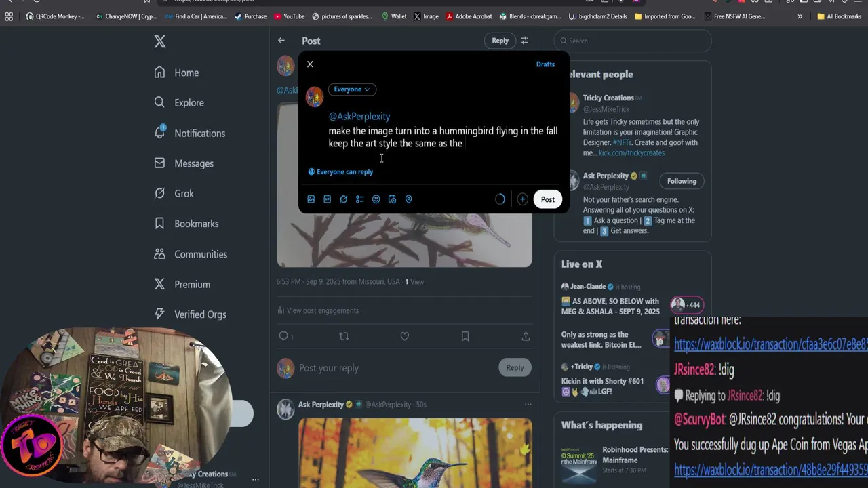Open Bookmarks in sidebar
Screen dimensions: 868x488
pyautogui.click(x=186, y=224)
